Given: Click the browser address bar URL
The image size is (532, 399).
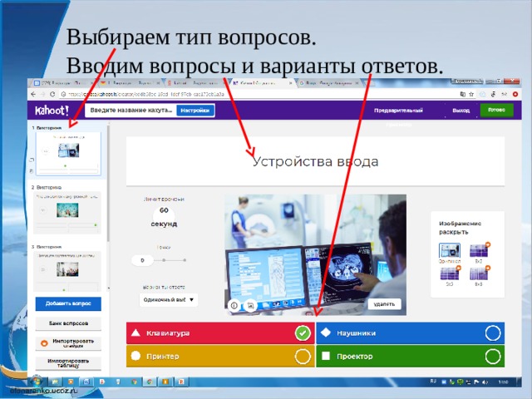Looking at the screenshot, I should point(146,94).
